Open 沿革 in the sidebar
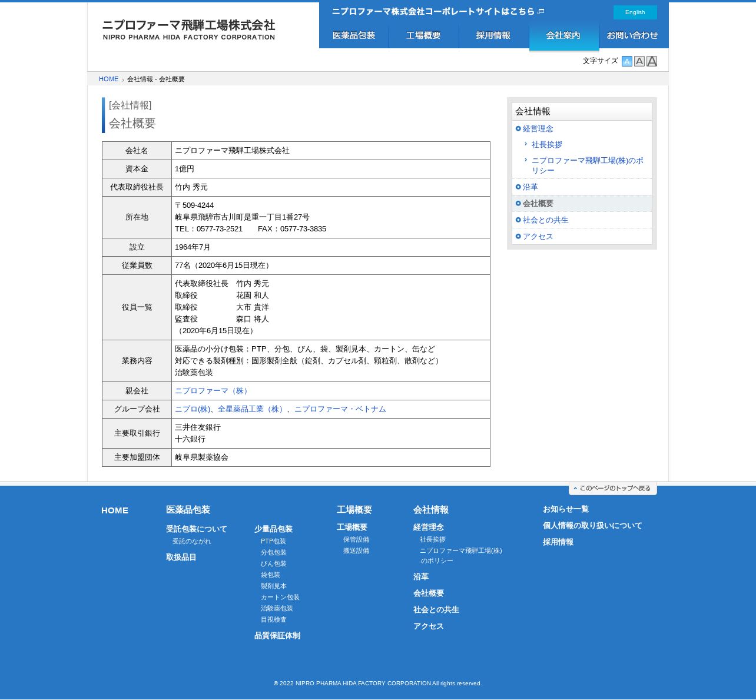756x700 pixels. (x=530, y=187)
